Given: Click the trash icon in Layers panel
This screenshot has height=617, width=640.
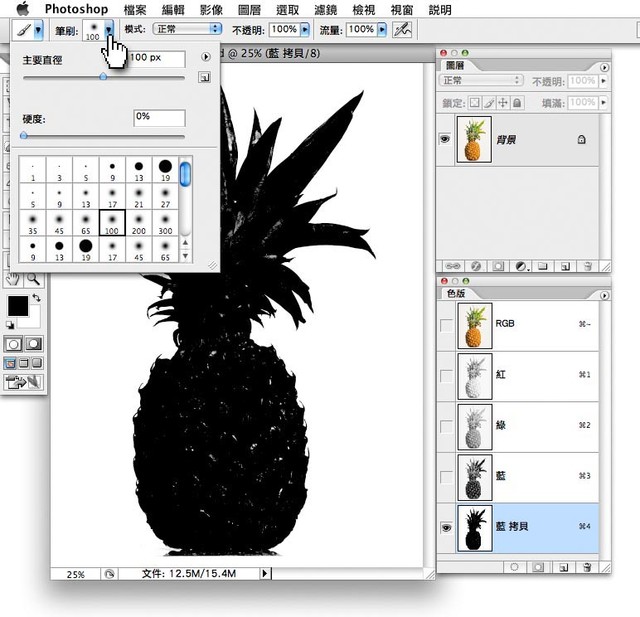Looking at the screenshot, I should click(589, 267).
